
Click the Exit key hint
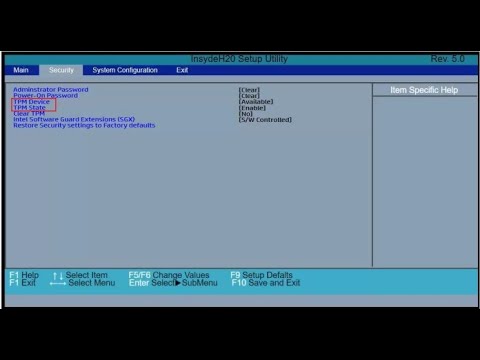[22, 283]
